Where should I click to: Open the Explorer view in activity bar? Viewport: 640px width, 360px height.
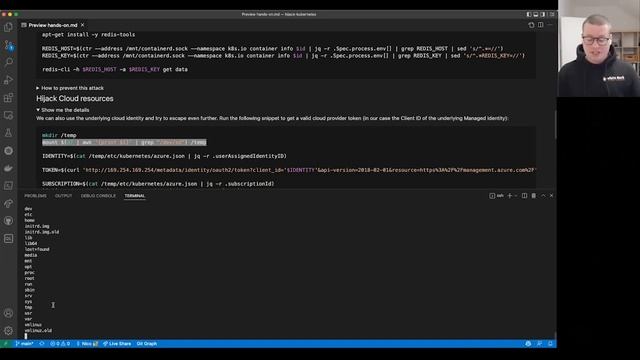(x=8, y=27)
